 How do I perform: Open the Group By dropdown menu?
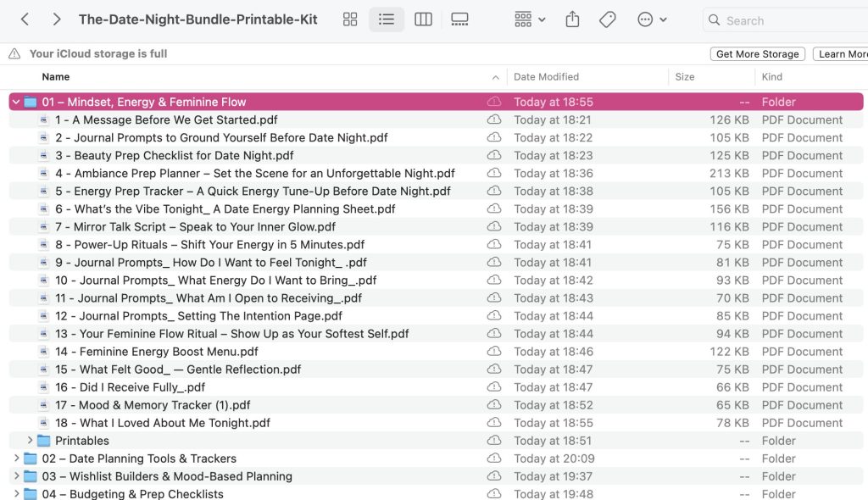(531, 19)
